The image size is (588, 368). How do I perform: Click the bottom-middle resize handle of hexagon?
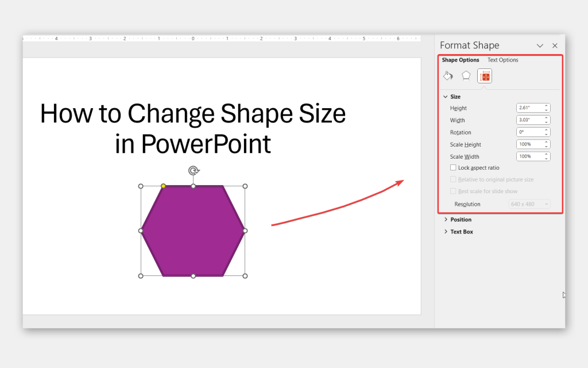coord(193,276)
